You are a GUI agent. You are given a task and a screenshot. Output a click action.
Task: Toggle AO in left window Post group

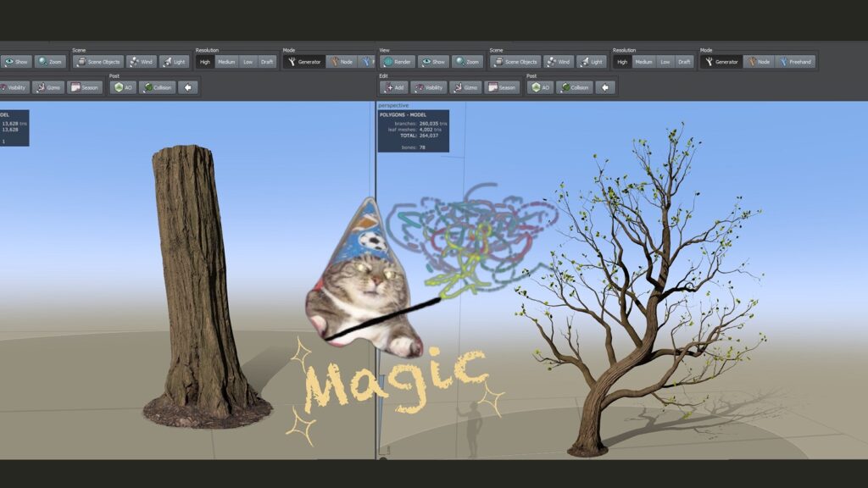pyautogui.click(x=123, y=87)
